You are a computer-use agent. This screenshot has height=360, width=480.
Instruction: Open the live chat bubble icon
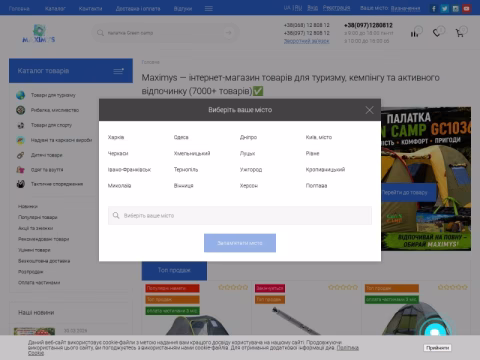coord(435,331)
